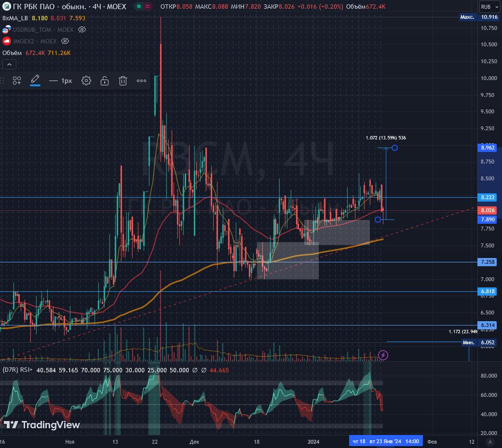Click the +0.016 (+0.20%) change value
The image size is (502, 448).
point(320,6)
